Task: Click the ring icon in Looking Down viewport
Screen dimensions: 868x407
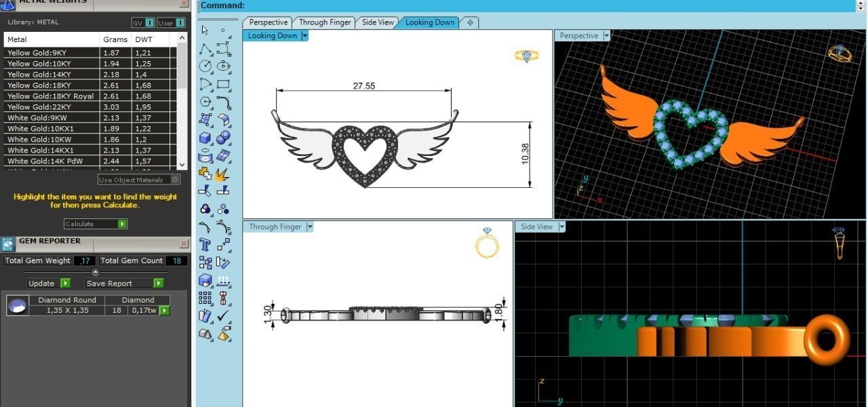Action: click(x=527, y=56)
